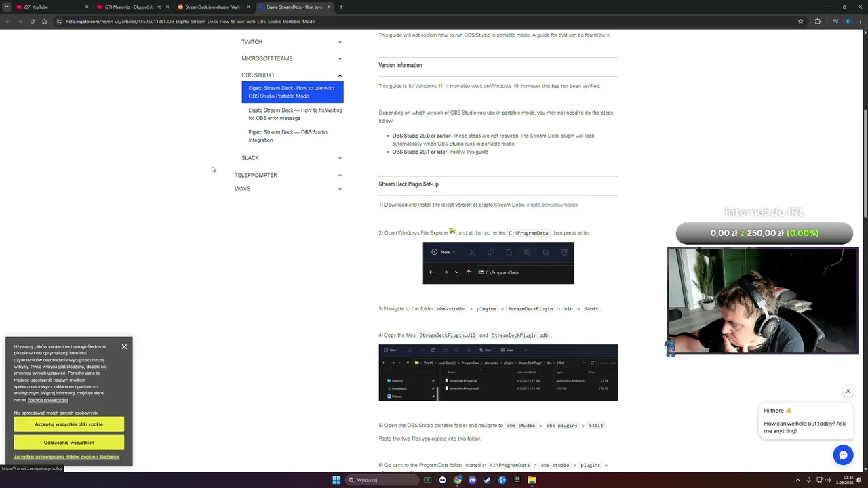Reload the page with the refresh icon
The height and width of the screenshot is (488, 868).
pyautogui.click(x=32, y=21)
